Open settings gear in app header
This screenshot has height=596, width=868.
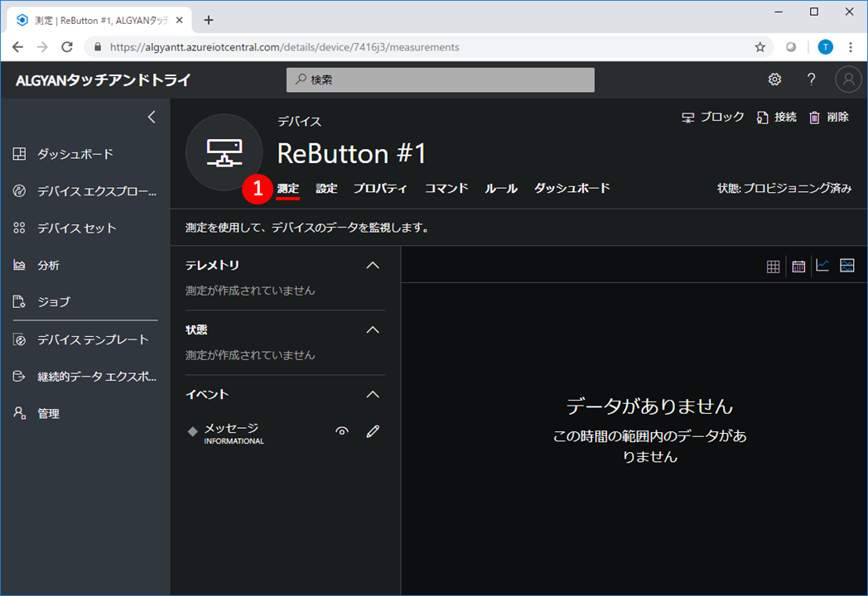coord(774,79)
